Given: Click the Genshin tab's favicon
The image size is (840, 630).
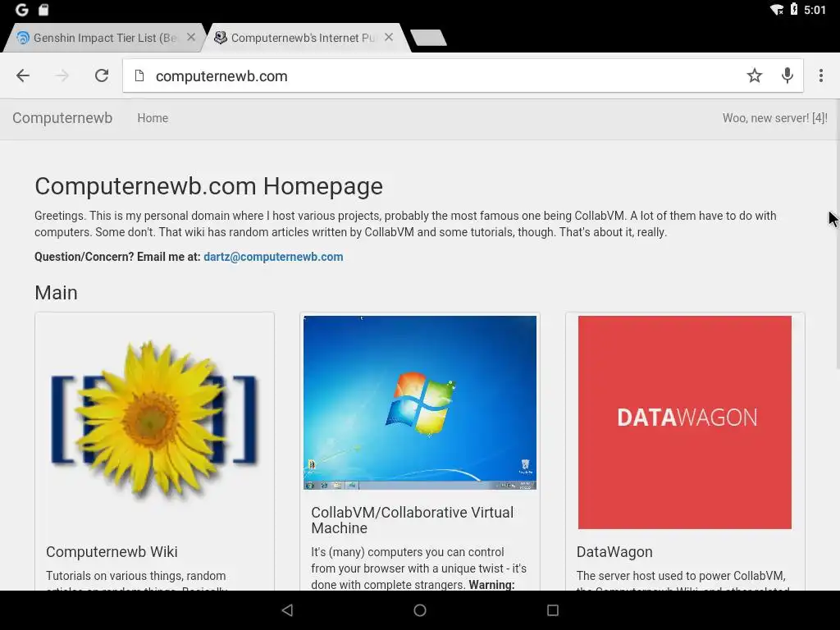Looking at the screenshot, I should pos(23,38).
